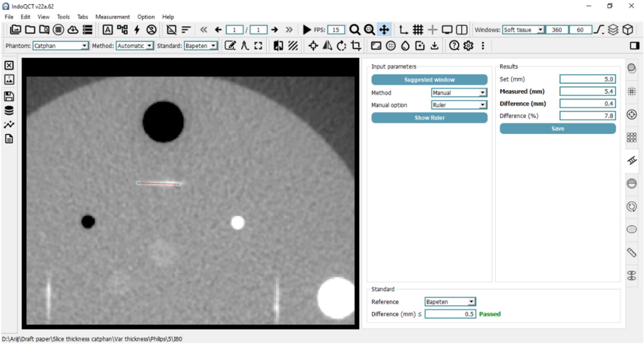Select the pan tool in the toolbar

(384, 30)
